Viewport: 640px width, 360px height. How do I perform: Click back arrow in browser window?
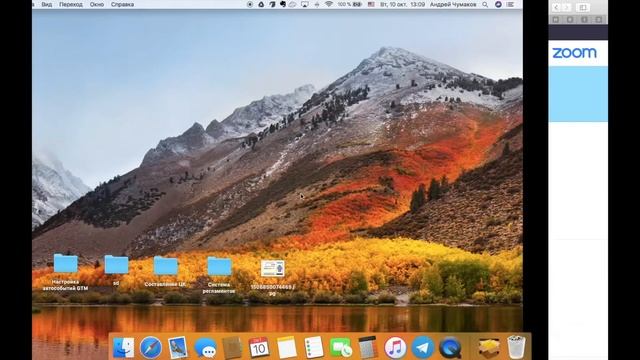556,7
